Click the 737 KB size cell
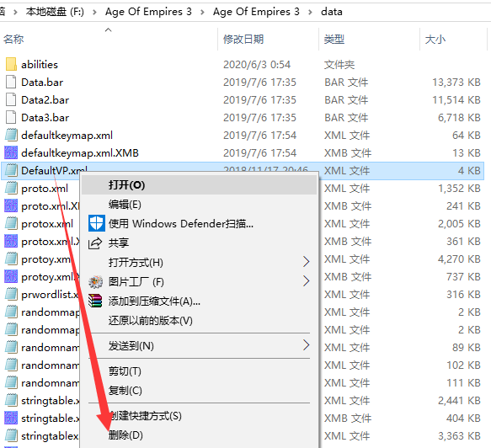 coord(463,277)
